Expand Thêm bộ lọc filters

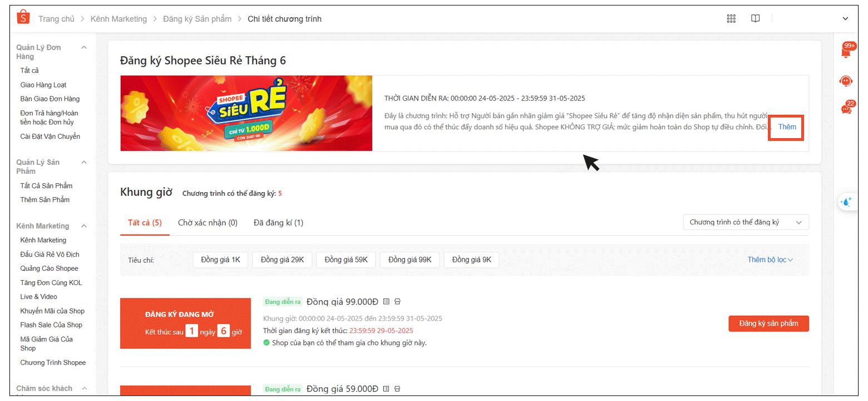coord(770,260)
